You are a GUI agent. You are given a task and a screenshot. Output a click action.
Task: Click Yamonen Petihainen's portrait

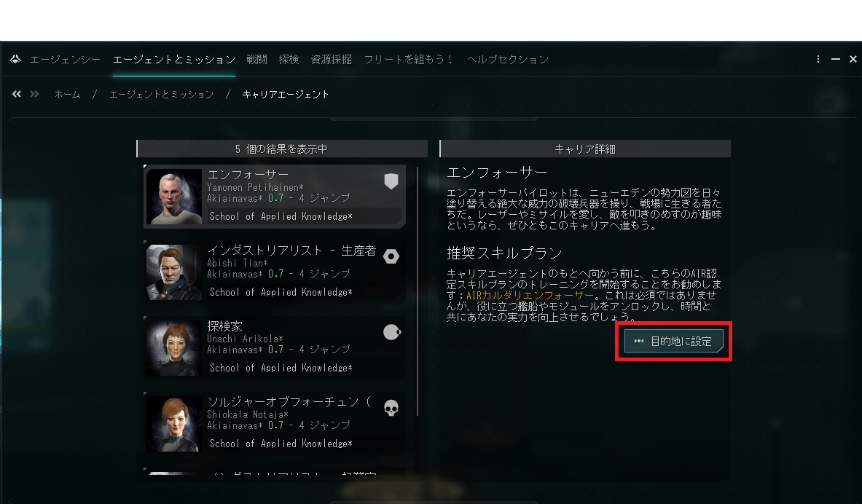coord(174,196)
